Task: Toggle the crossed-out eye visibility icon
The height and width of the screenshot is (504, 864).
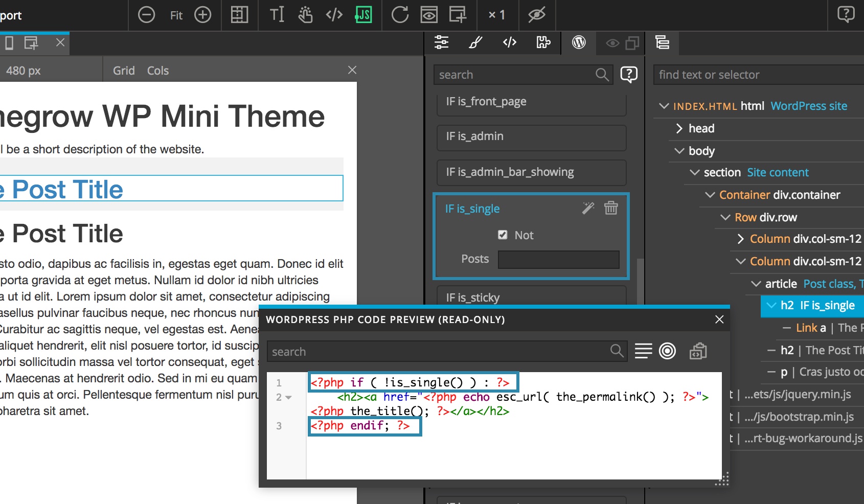Action: pyautogui.click(x=537, y=15)
